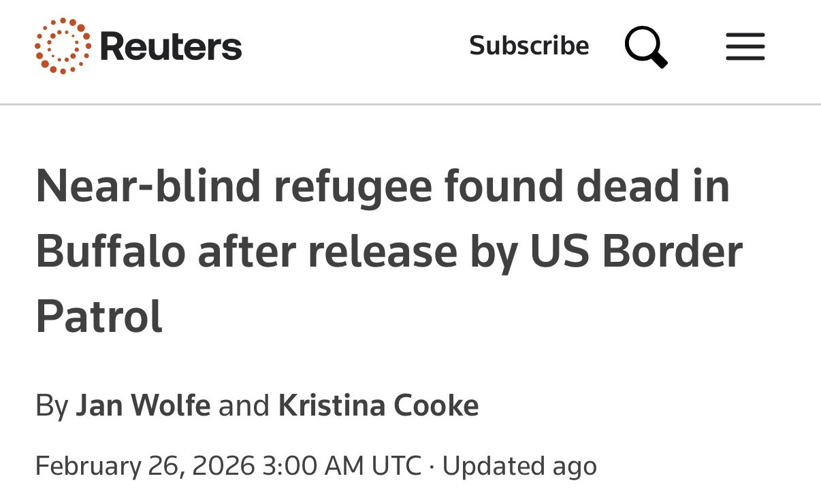Click the "By" label before the authors
This screenshot has height=504, width=821.
[52, 406]
